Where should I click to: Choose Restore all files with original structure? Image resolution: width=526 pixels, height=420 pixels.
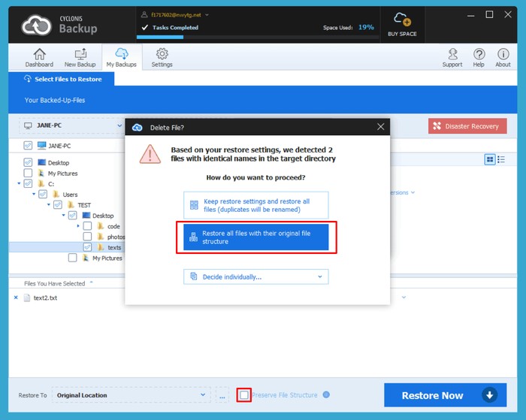(256, 237)
